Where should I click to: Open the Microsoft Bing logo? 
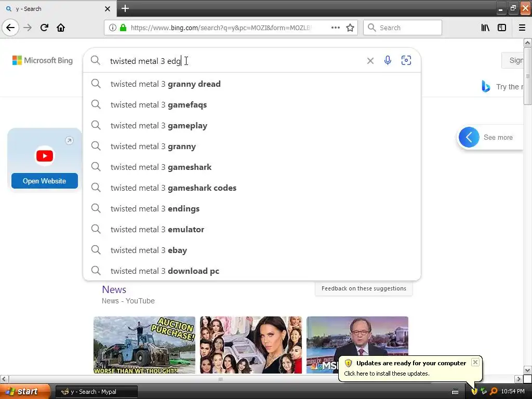click(x=43, y=60)
